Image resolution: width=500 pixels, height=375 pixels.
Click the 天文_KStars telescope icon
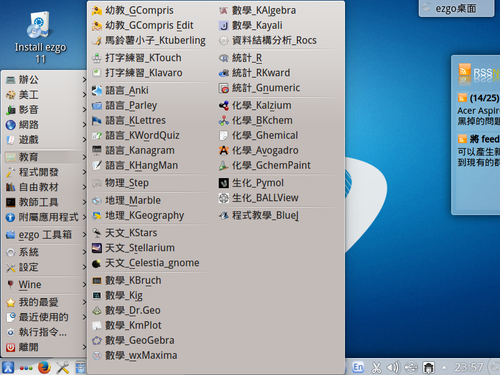(x=97, y=233)
